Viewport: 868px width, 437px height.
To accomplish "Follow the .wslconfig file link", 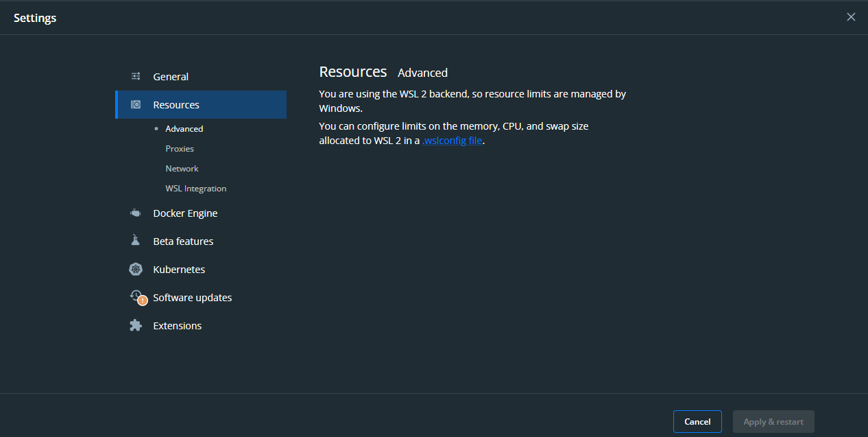I will [453, 141].
